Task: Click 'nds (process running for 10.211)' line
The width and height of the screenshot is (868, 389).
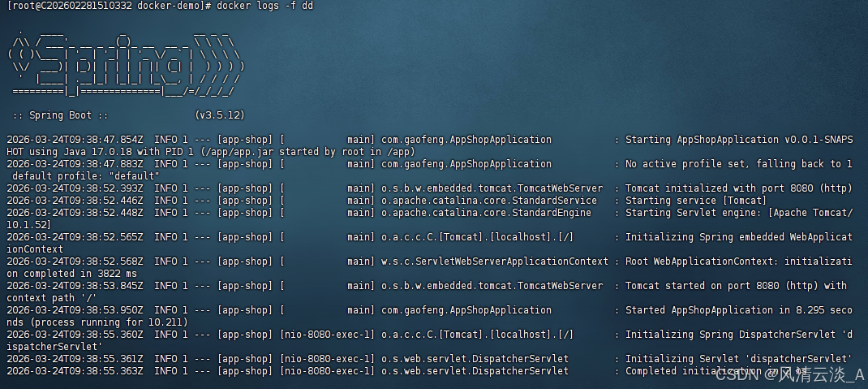Action: [x=97, y=322]
